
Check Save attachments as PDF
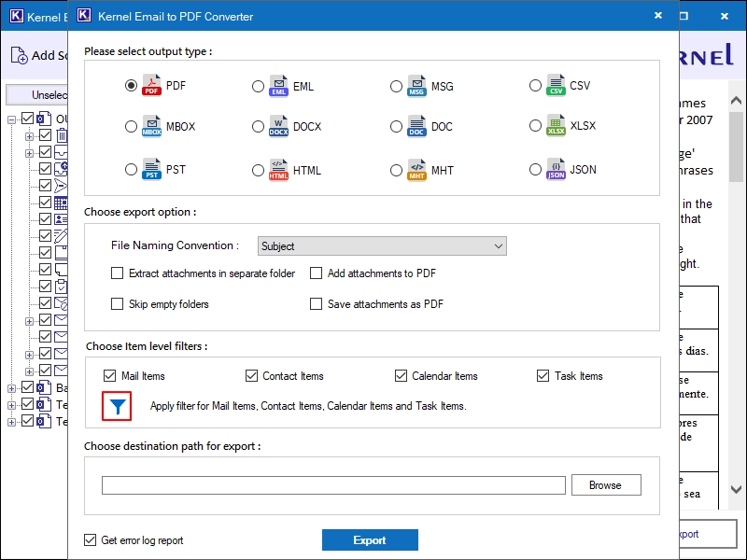[316, 304]
